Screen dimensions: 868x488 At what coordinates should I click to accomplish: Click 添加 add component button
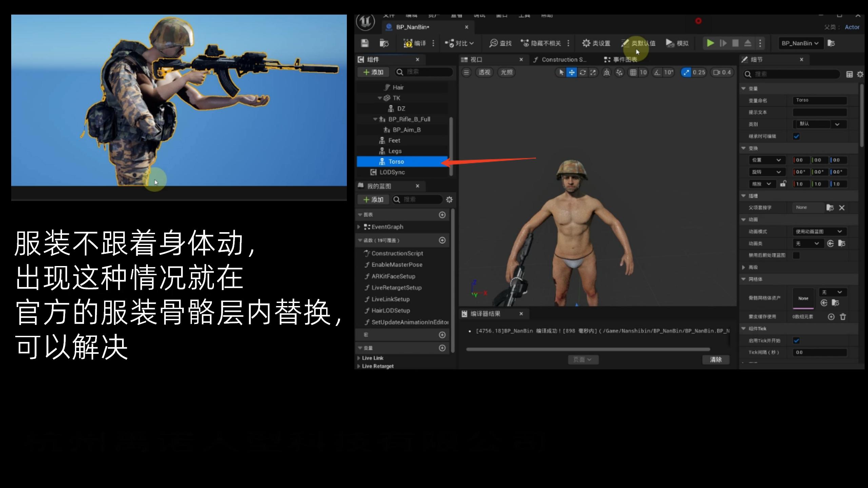373,72
